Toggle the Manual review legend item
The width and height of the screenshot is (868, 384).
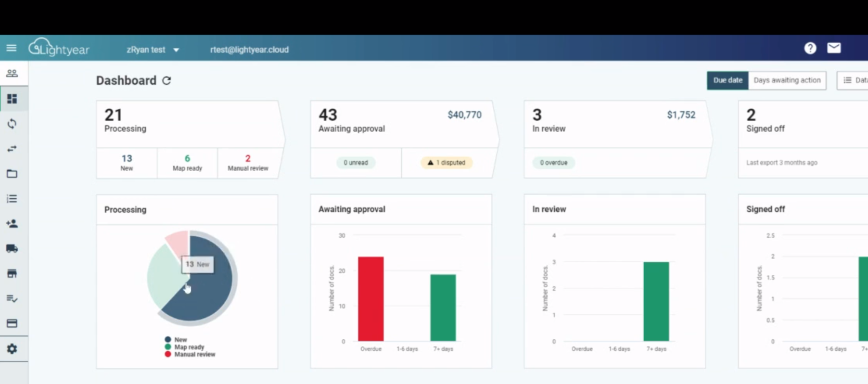click(x=190, y=354)
